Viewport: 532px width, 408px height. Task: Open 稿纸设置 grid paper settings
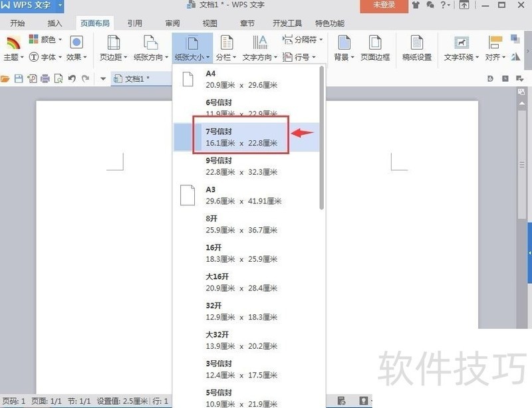pos(417,49)
